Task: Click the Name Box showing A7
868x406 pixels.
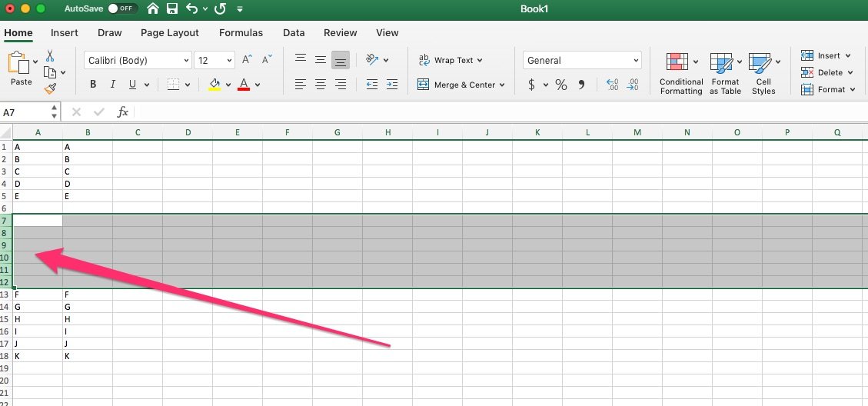Action: (x=25, y=112)
